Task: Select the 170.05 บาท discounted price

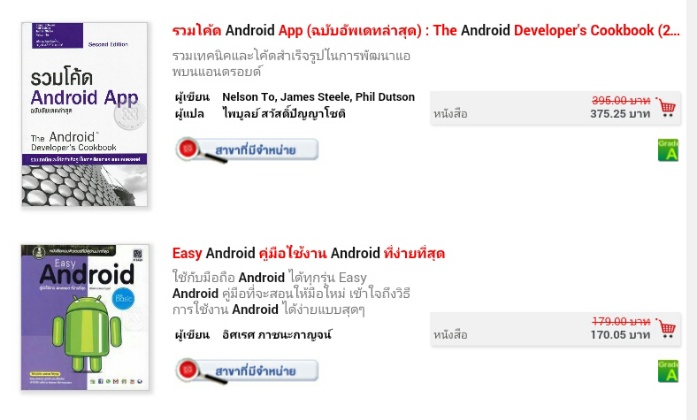Action: [x=620, y=335]
